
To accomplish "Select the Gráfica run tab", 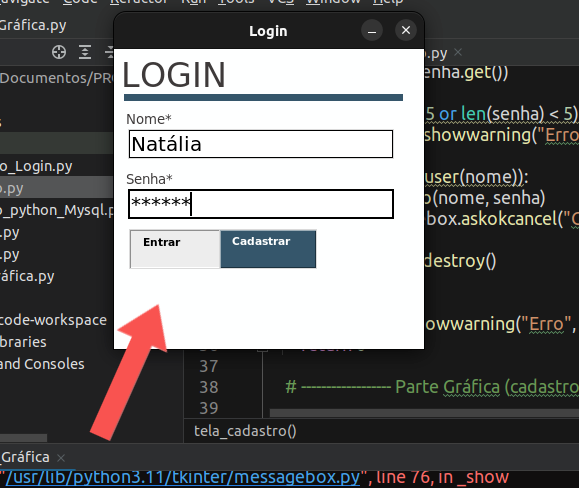I will coord(25,457).
